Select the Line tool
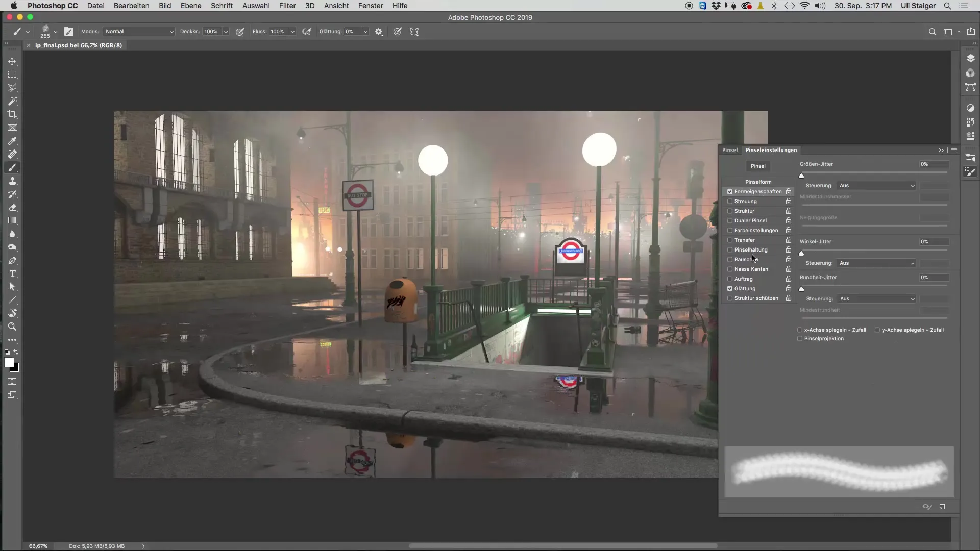The height and width of the screenshot is (551, 980). tap(12, 300)
